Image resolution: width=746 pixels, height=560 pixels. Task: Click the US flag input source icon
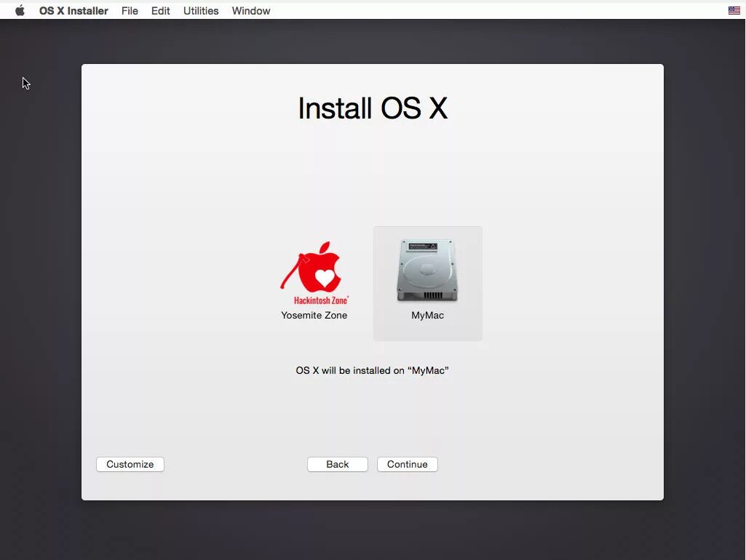coord(734,10)
